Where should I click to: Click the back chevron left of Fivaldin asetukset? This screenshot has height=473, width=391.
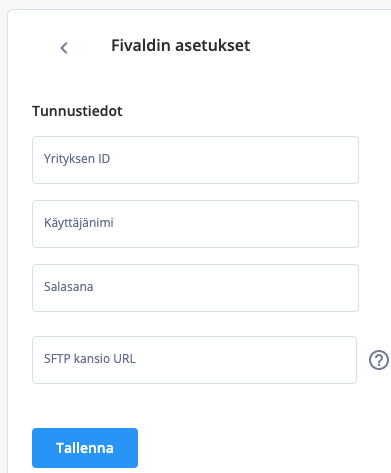(64, 48)
